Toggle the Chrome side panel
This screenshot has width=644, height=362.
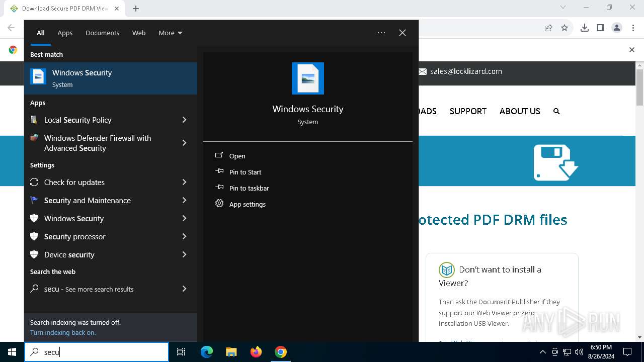point(601,28)
